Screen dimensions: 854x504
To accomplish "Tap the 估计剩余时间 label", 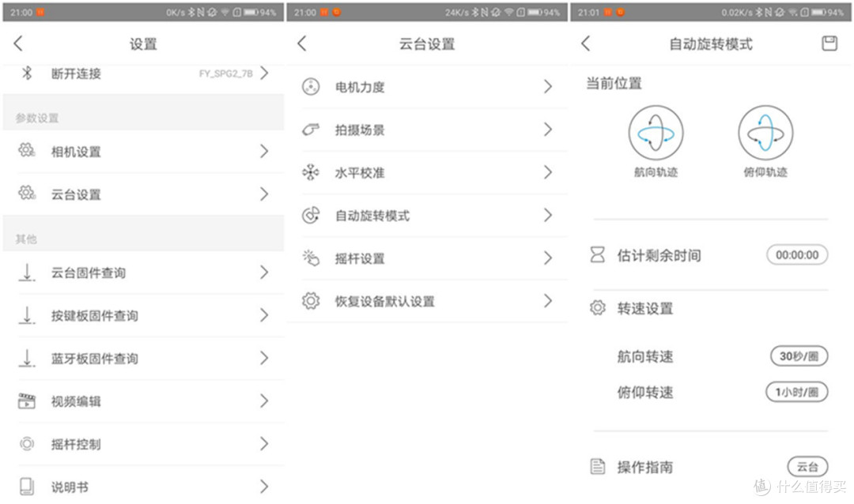I will pos(659,255).
